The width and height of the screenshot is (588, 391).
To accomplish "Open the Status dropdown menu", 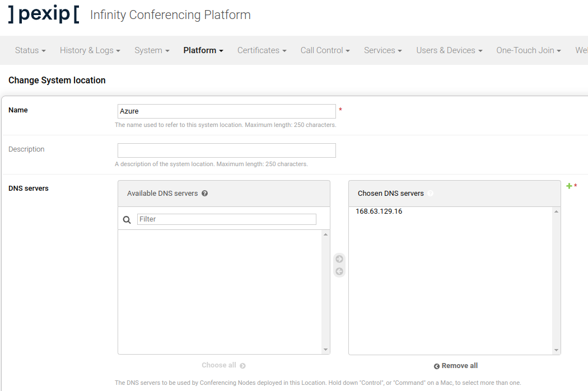I will pos(30,50).
